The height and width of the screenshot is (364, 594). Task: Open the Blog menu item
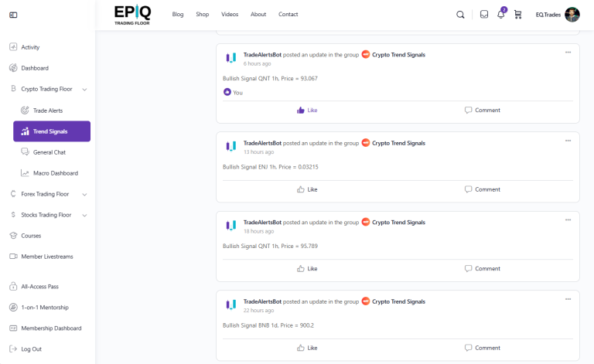click(x=178, y=15)
